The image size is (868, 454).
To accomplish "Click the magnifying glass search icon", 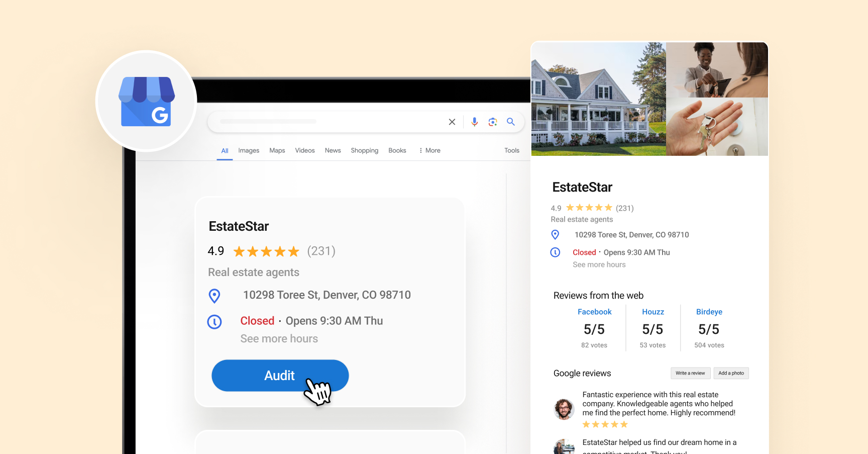I will click(511, 122).
